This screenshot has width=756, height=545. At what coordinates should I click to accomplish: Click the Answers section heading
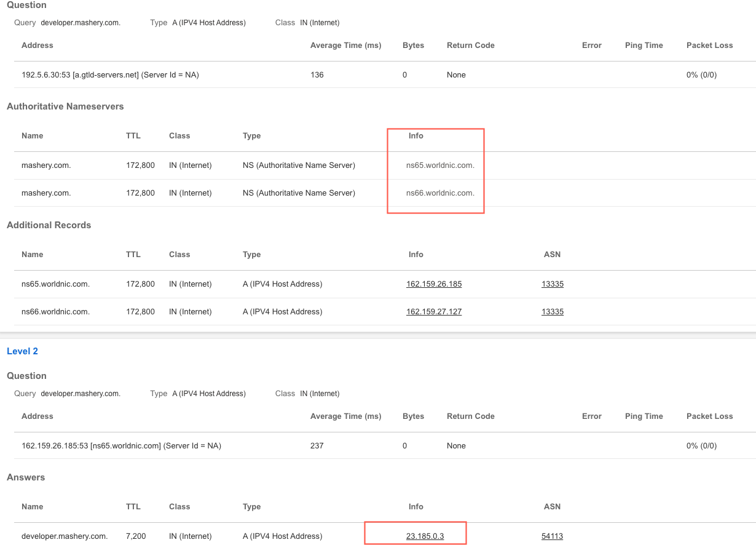26,477
